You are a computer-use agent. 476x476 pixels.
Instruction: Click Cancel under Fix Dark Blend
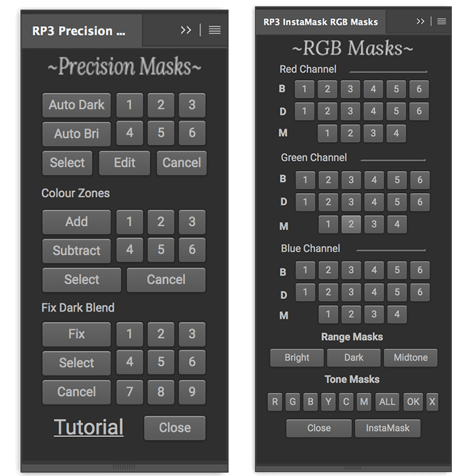(76, 392)
